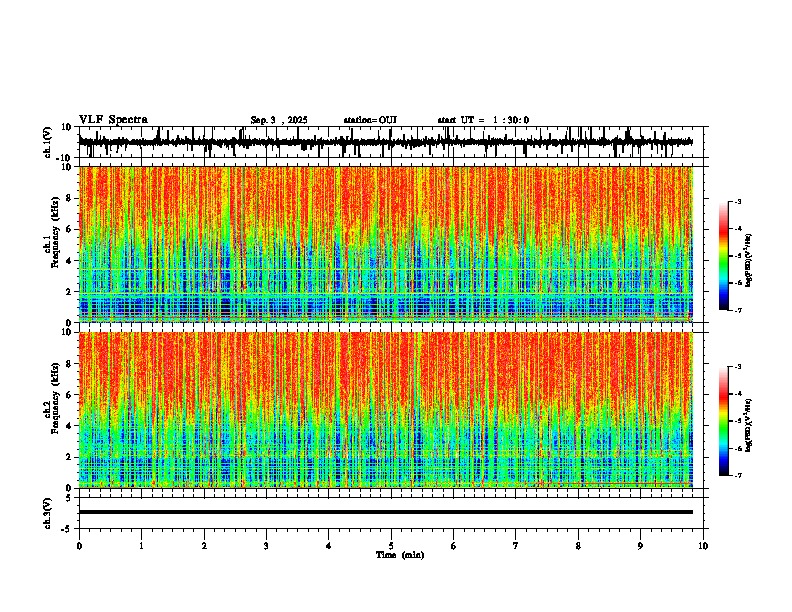Click time axis tick label "7"
Screen dimensions: 792x612
516,546
